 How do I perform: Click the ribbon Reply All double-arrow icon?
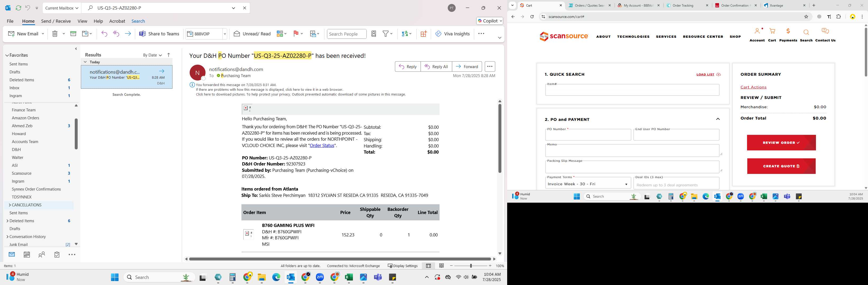tap(116, 34)
